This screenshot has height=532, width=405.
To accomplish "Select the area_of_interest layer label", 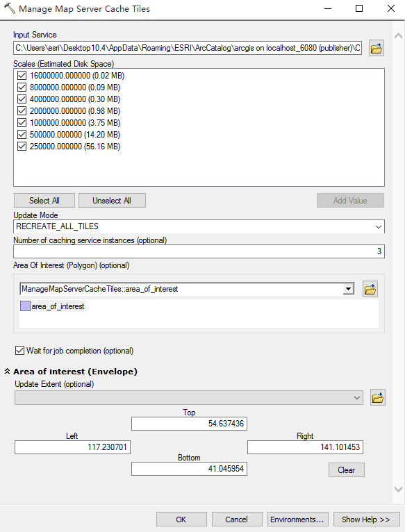I will coord(58,306).
